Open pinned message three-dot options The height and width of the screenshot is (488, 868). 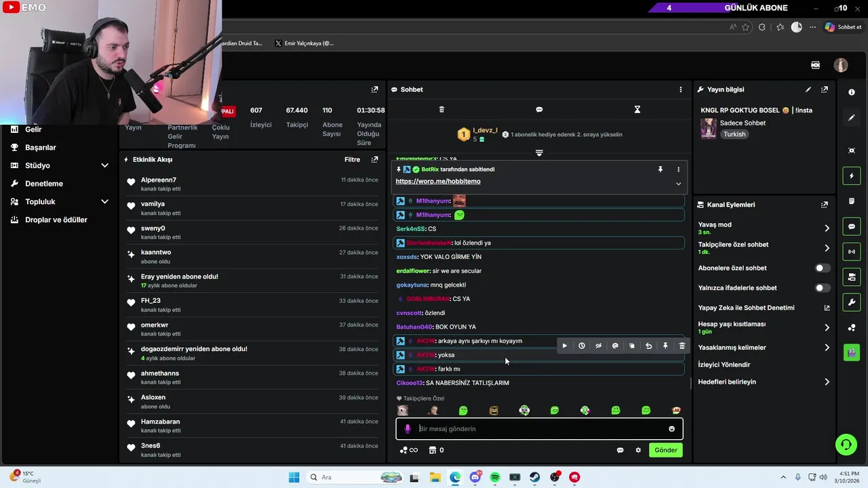[x=678, y=169]
